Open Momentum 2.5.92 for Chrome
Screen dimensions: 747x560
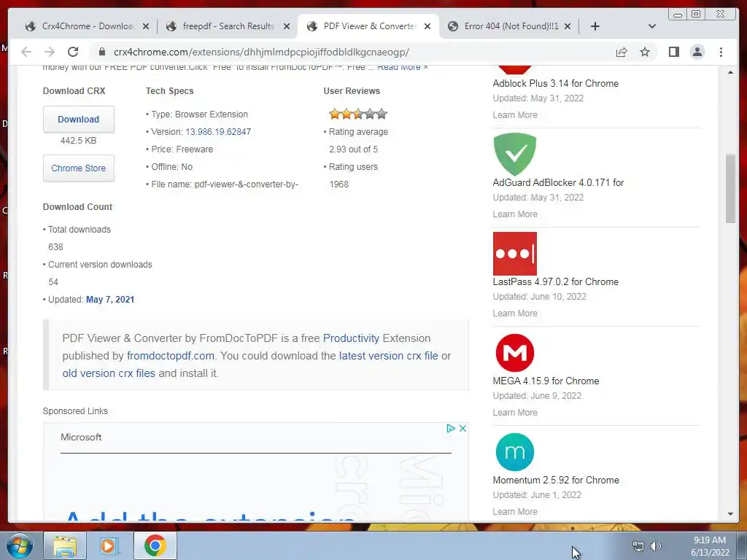tap(556, 480)
